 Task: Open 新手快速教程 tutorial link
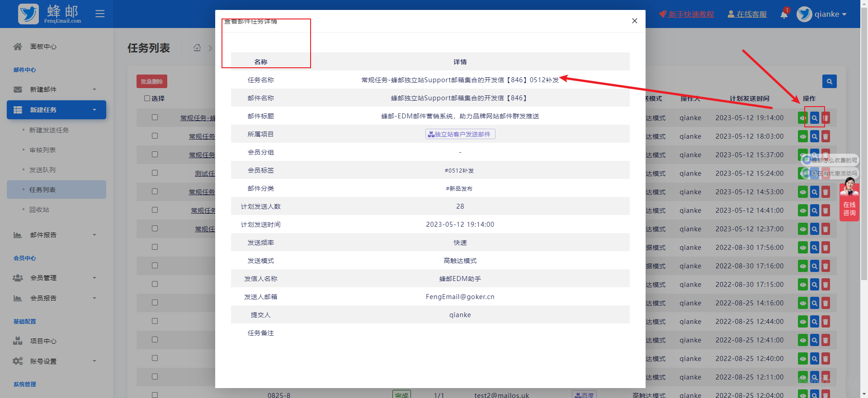(x=687, y=14)
